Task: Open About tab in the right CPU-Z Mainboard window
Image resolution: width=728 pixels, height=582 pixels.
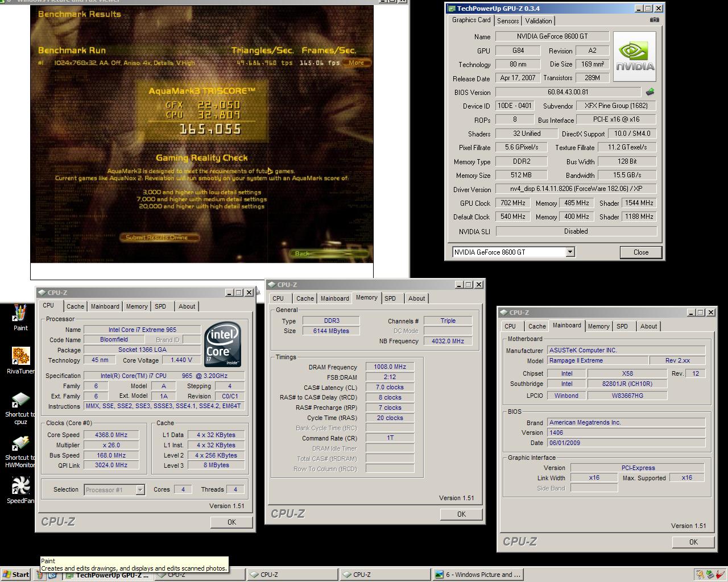Action: 648,326
